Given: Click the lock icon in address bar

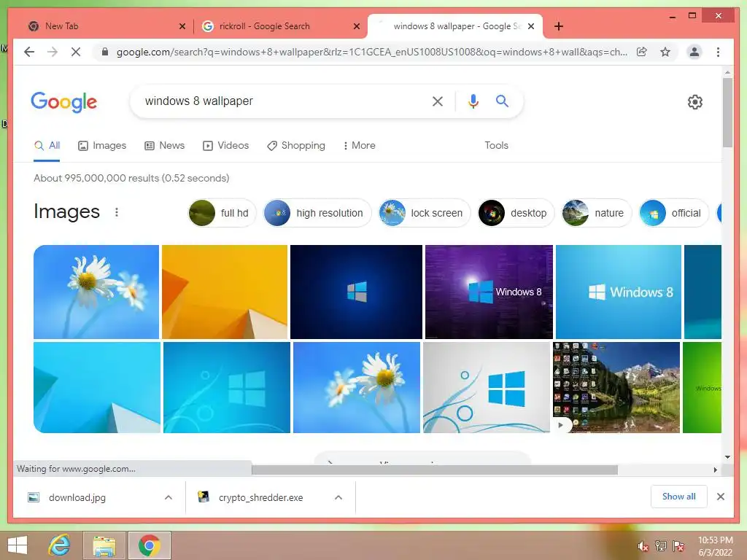Looking at the screenshot, I should (105, 52).
